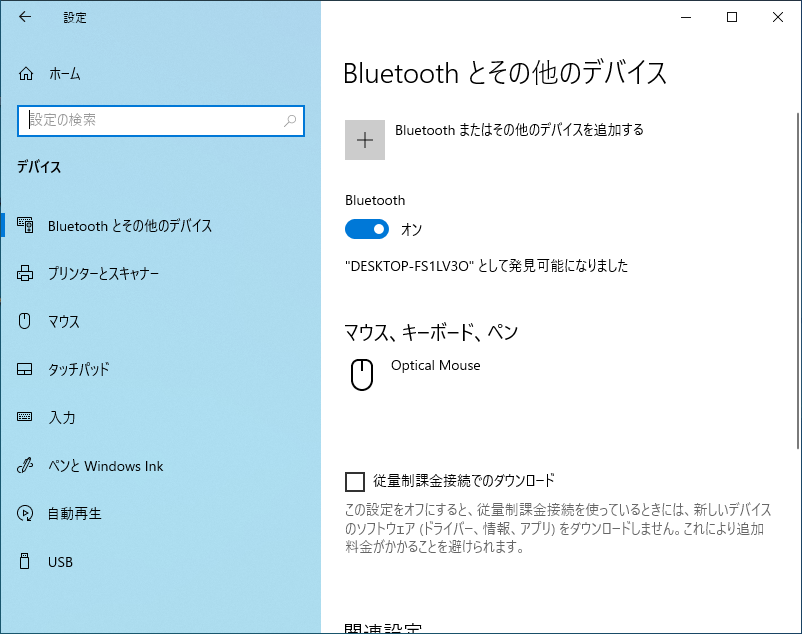The width and height of the screenshot is (802, 634).
Task: Click the マウス sidebar icon
Action: (25, 321)
